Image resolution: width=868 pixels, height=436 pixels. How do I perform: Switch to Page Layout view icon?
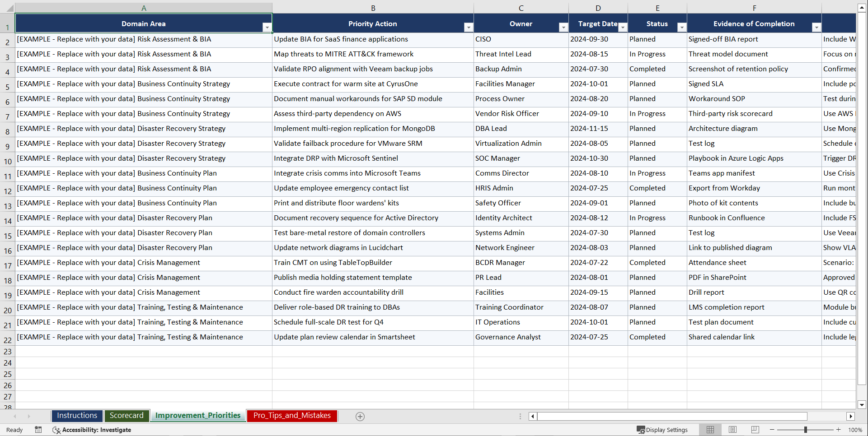coord(732,430)
